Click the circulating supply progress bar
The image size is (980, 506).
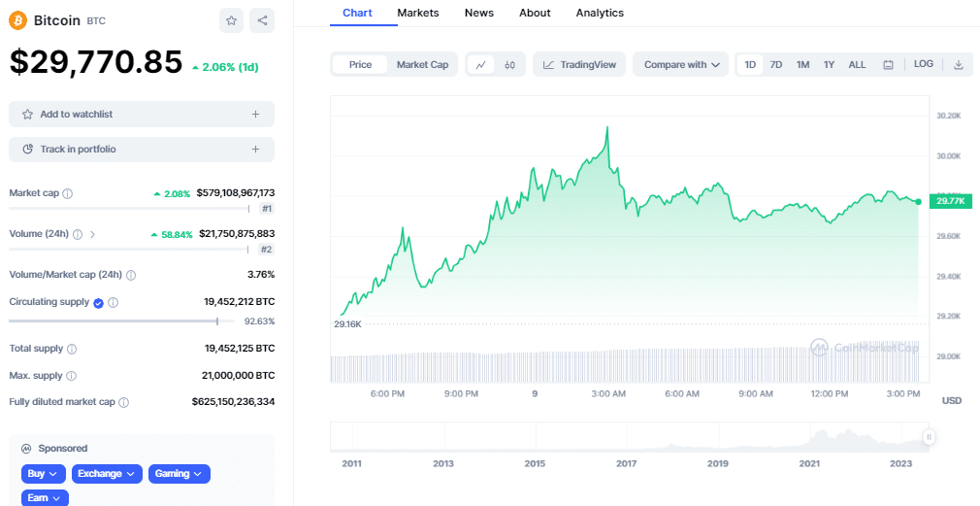[122, 321]
